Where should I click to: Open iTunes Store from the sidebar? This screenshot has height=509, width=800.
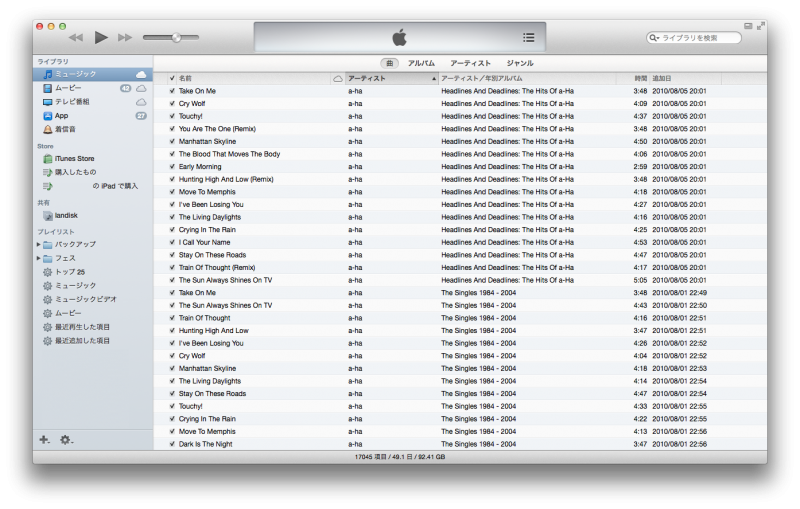coord(74,159)
